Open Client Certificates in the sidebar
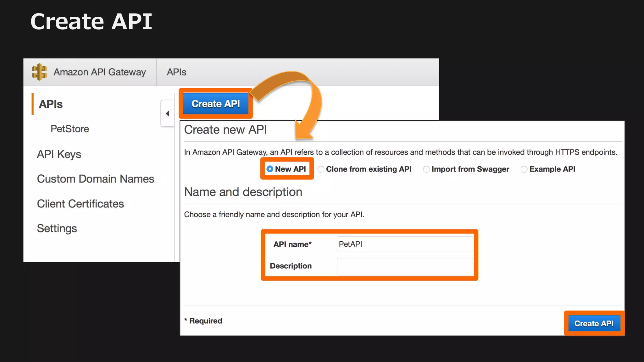644x362 pixels. click(x=80, y=204)
